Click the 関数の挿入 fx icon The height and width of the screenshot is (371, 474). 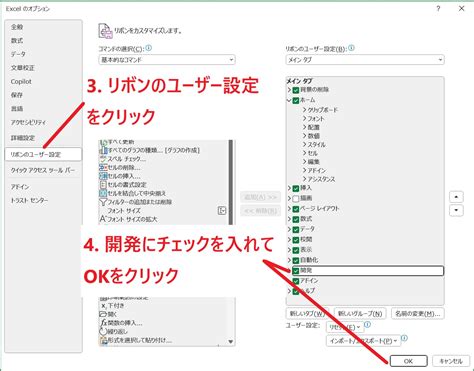pos(103,323)
